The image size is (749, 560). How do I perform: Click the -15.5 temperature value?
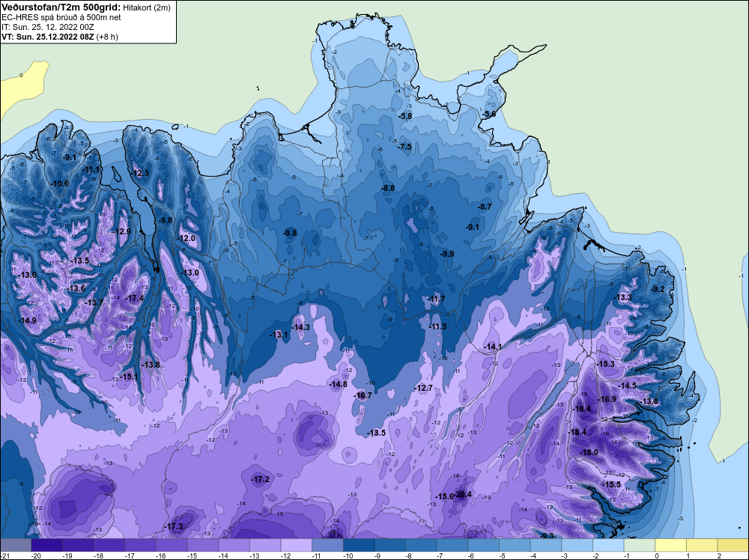click(x=611, y=484)
